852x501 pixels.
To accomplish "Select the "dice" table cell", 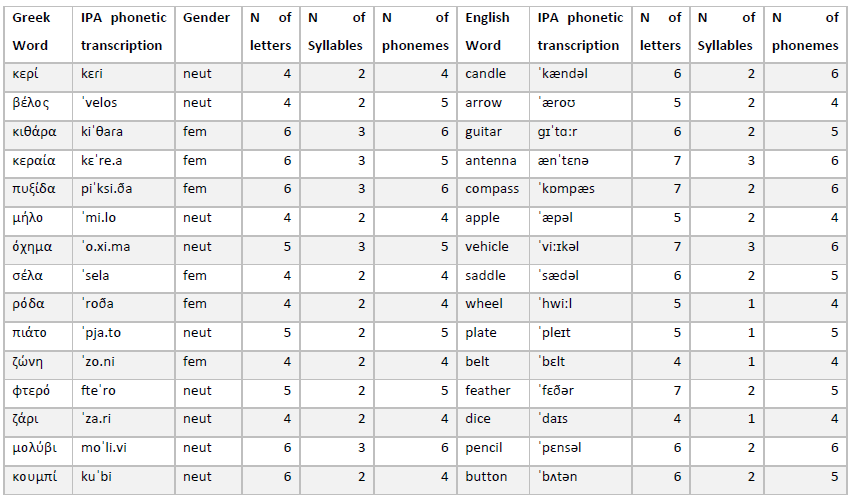I will 478,419.
